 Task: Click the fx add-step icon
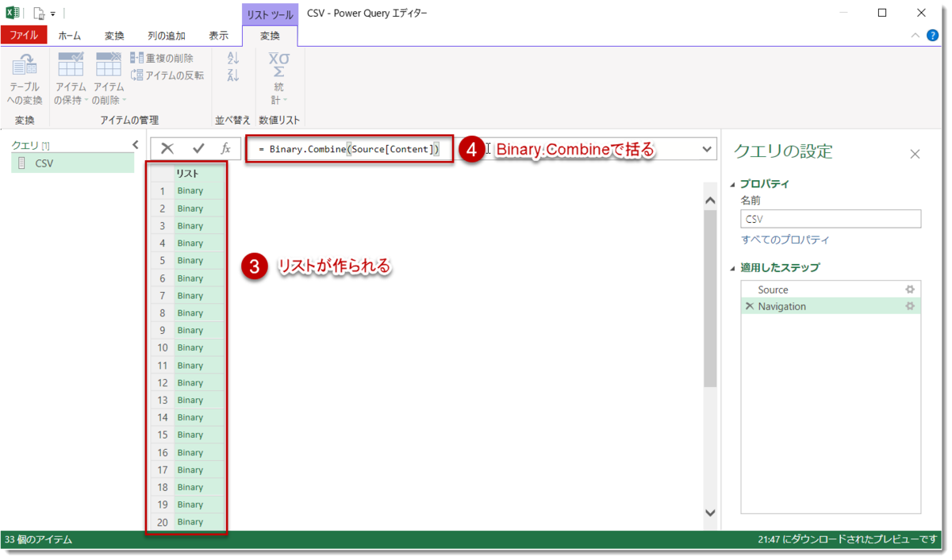tap(225, 148)
